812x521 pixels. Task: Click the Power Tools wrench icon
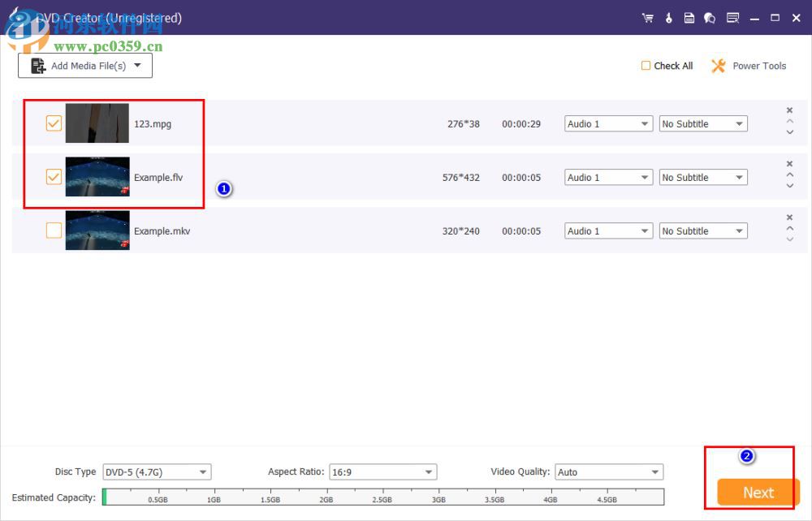718,66
